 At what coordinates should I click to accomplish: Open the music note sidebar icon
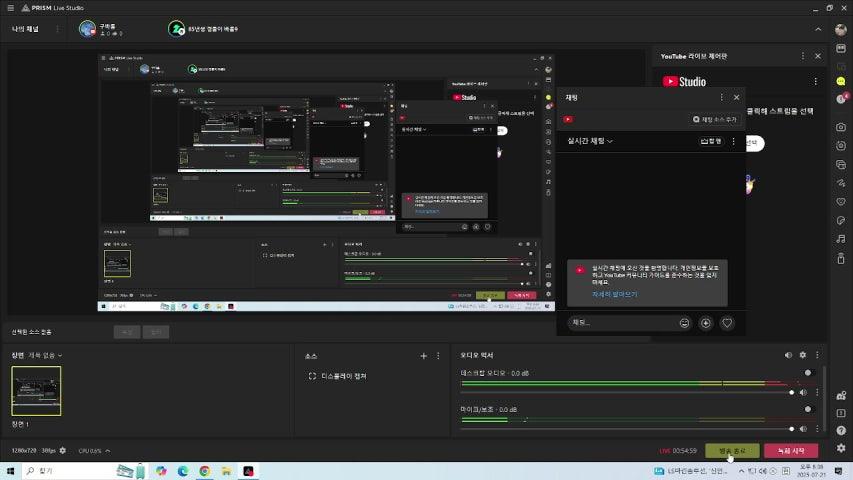coord(841,239)
